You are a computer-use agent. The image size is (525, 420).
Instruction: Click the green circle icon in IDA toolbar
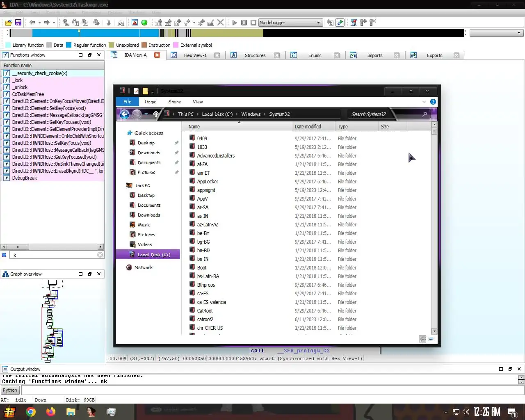tap(144, 23)
